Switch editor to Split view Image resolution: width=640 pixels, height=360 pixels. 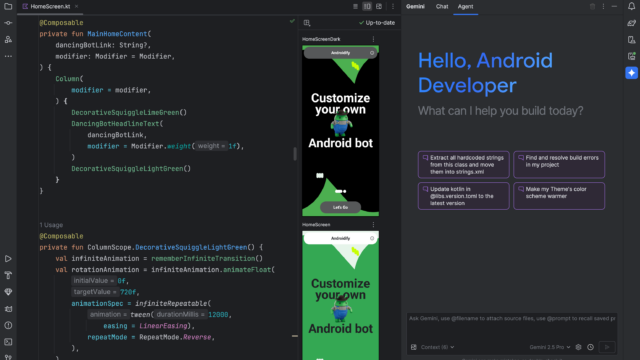click(367, 7)
